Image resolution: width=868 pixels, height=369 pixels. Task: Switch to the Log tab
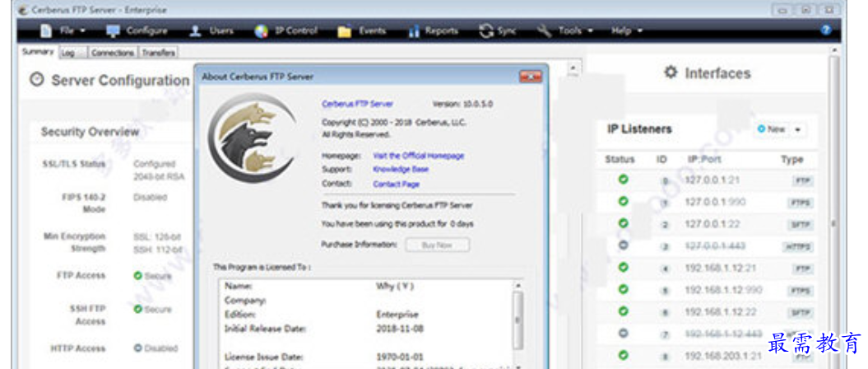click(x=68, y=53)
